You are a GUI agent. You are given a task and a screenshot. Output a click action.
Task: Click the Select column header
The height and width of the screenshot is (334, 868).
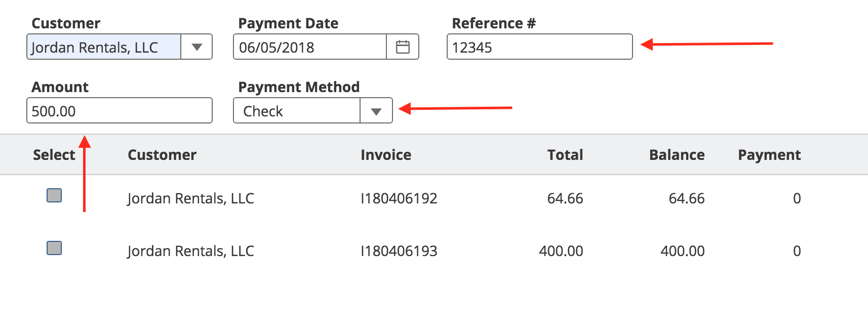point(54,155)
